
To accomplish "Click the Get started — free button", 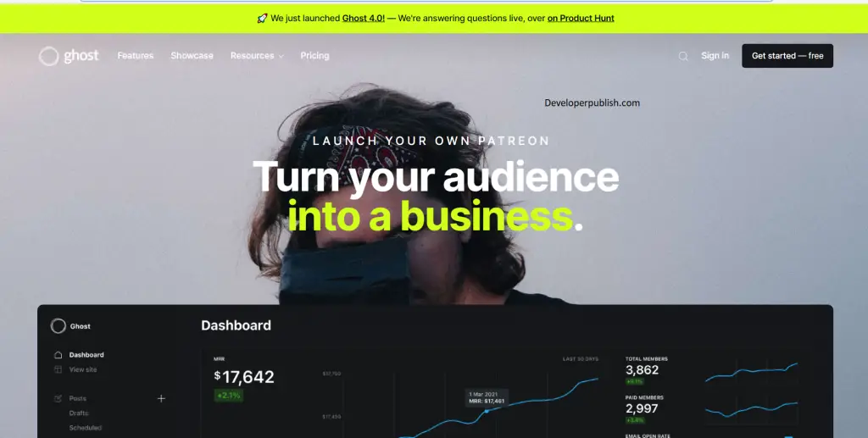I will click(787, 56).
